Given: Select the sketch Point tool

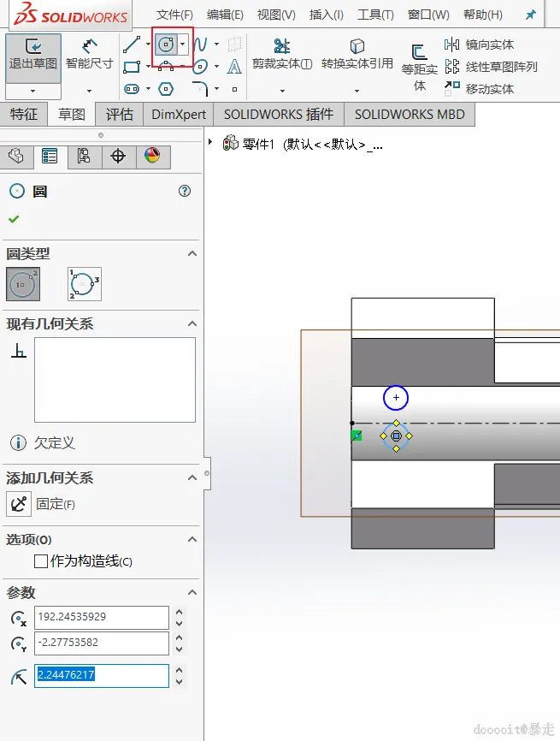Looking at the screenshot, I should click(x=234, y=89).
